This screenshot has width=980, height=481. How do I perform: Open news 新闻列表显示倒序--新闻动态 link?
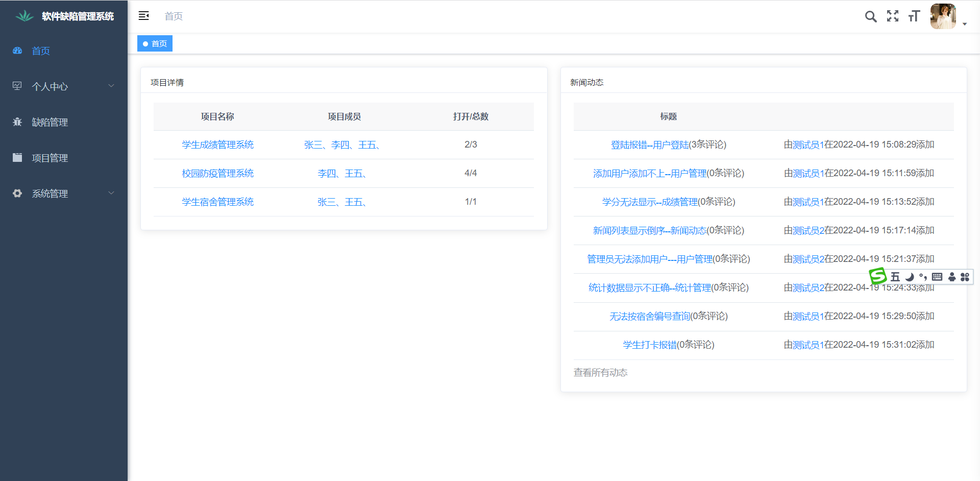(x=650, y=230)
